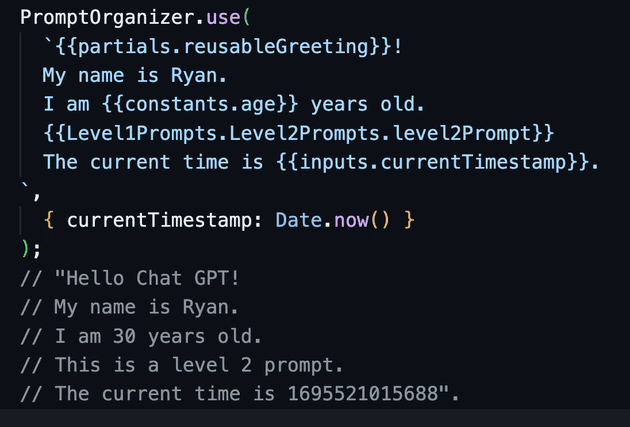
Task: Click the "years old." template text
Action: [367, 105]
